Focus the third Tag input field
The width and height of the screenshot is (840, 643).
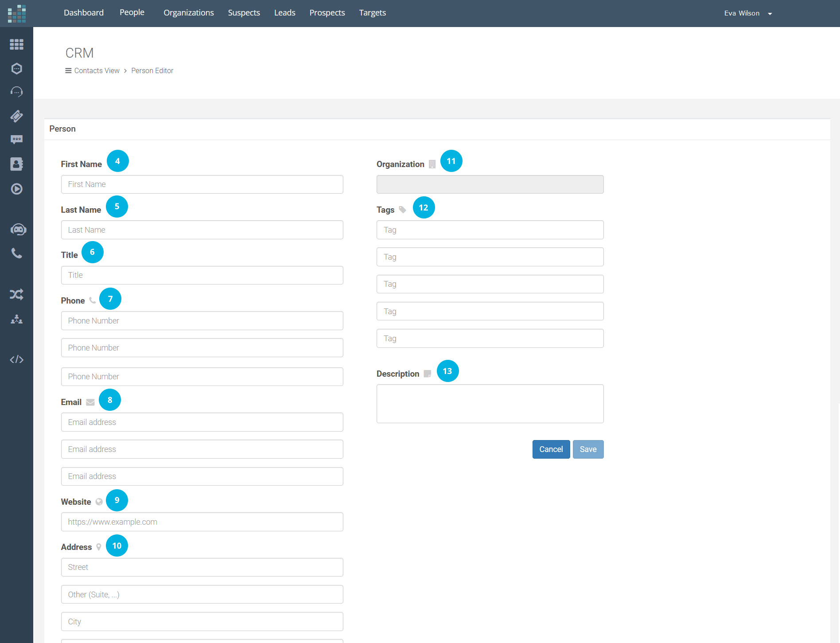point(490,284)
